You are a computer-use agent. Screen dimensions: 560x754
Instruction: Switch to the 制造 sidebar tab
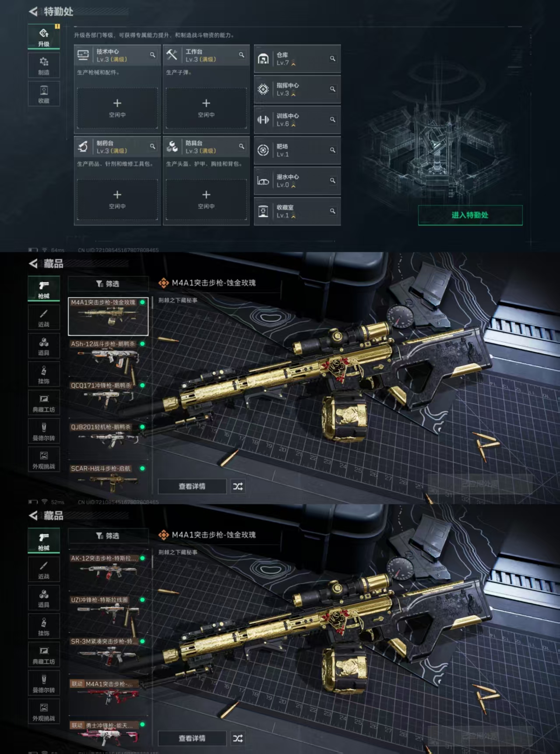tap(44, 66)
